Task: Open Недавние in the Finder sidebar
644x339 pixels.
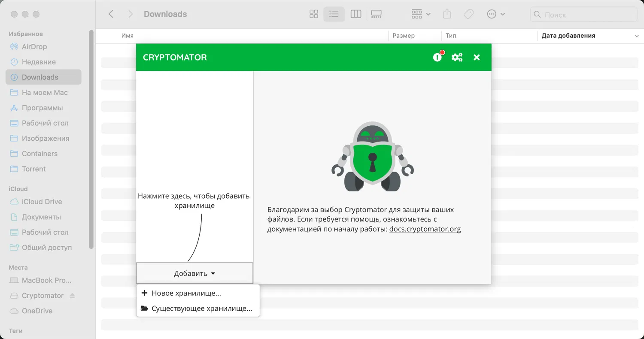Action: pyautogui.click(x=43, y=62)
